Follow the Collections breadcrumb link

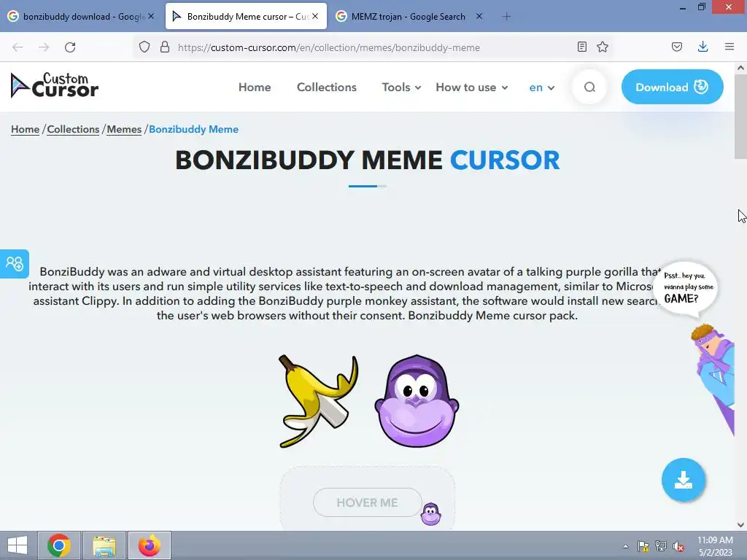click(73, 130)
